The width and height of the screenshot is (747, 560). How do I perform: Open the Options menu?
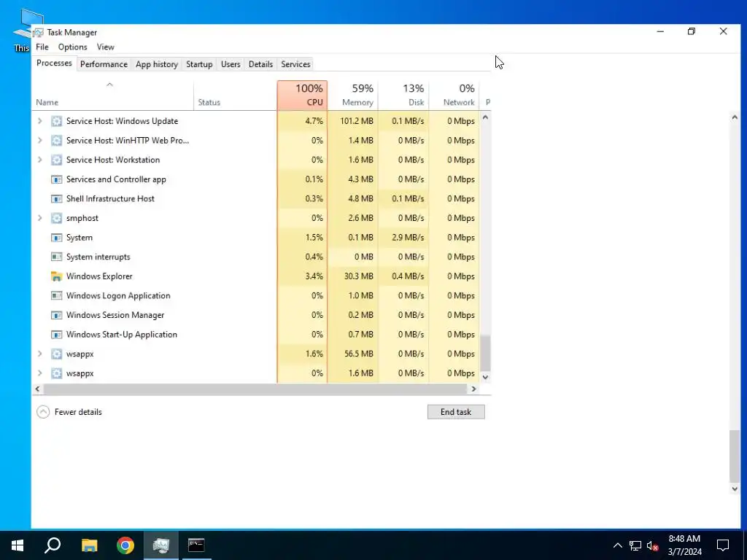point(72,47)
